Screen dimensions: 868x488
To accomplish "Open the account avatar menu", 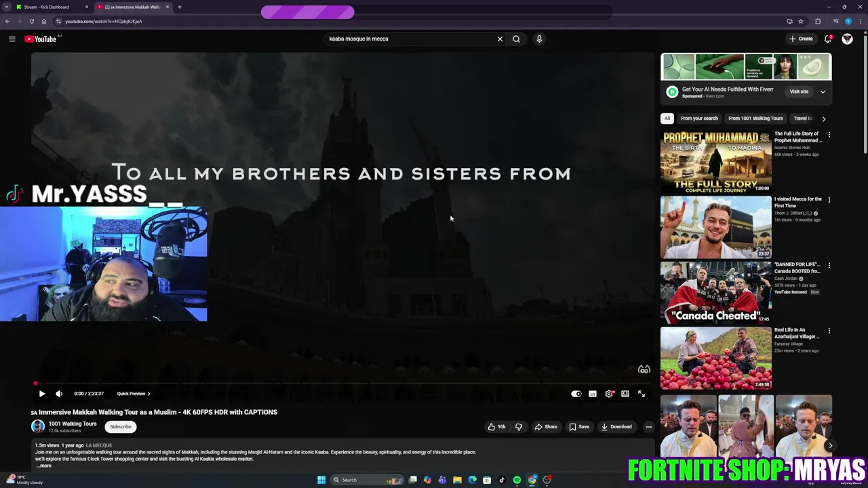I will point(847,39).
